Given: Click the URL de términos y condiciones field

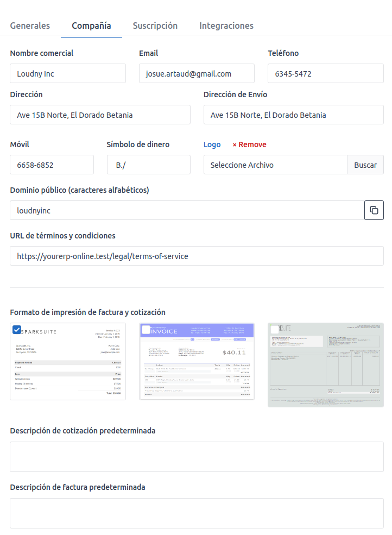Looking at the screenshot, I should (197, 256).
